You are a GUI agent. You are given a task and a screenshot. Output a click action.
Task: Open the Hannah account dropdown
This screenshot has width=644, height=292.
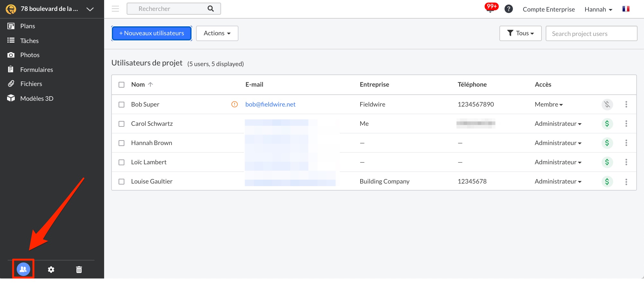[x=598, y=9]
